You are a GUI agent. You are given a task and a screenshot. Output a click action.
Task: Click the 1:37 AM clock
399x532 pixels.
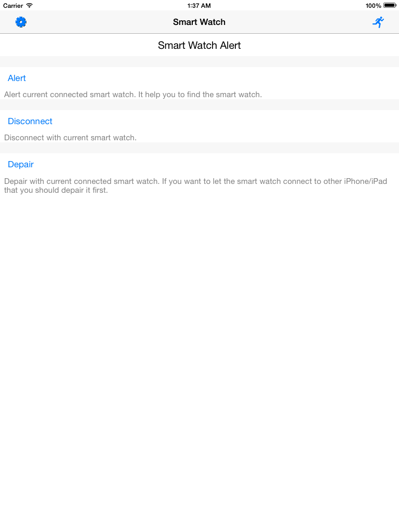click(199, 5)
